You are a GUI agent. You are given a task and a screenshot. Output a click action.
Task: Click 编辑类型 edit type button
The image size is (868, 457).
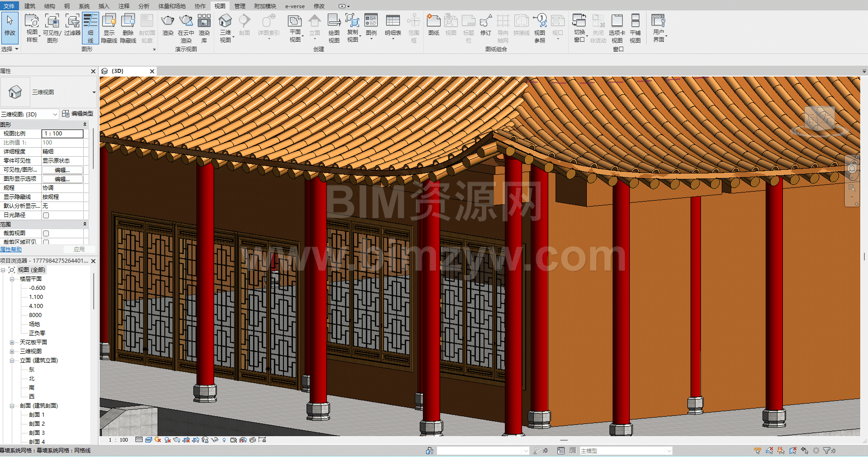[78, 114]
